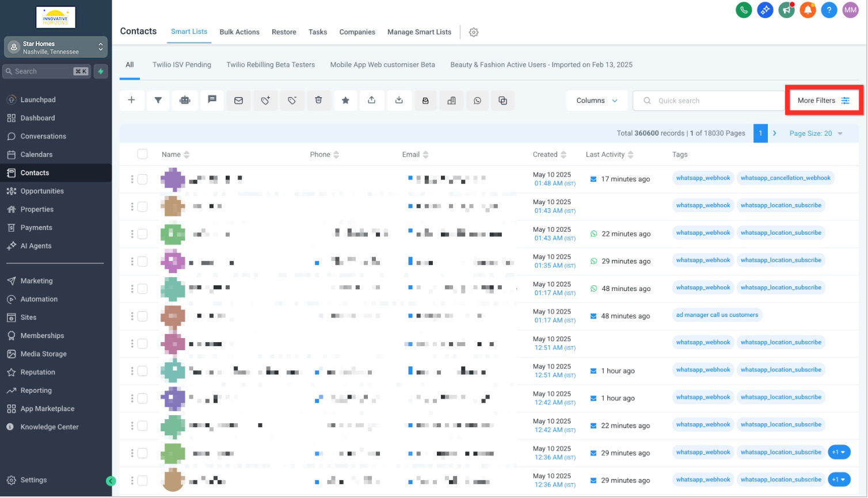This screenshot has width=868, height=498.
Task: Click the robot automation icon in toolbar
Action: click(185, 100)
